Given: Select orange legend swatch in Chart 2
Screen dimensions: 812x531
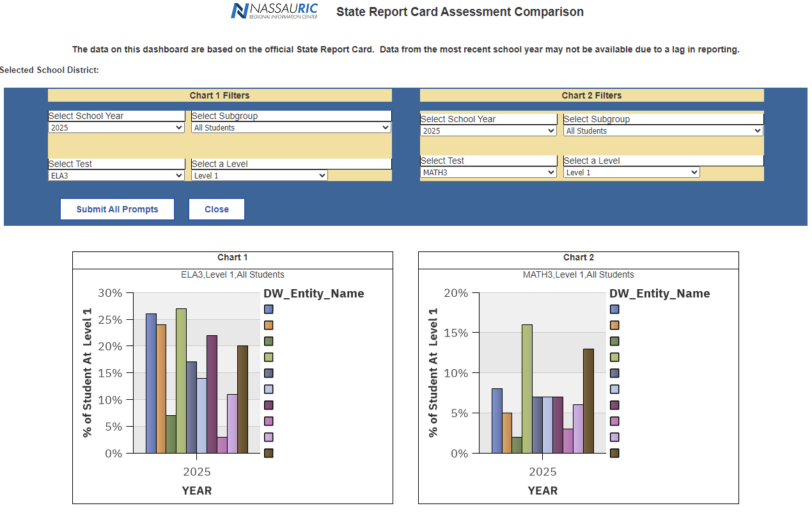Looking at the screenshot, I should tap(614, 325).
